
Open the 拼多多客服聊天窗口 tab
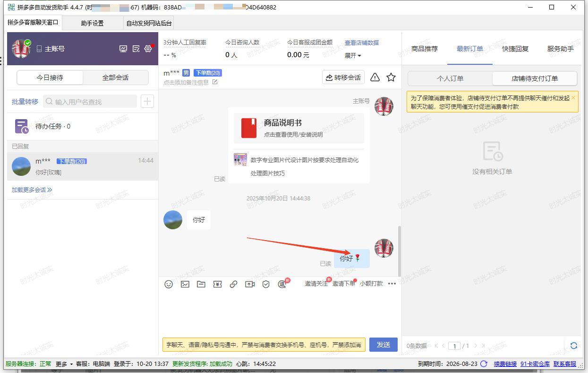tap(33, 22)
